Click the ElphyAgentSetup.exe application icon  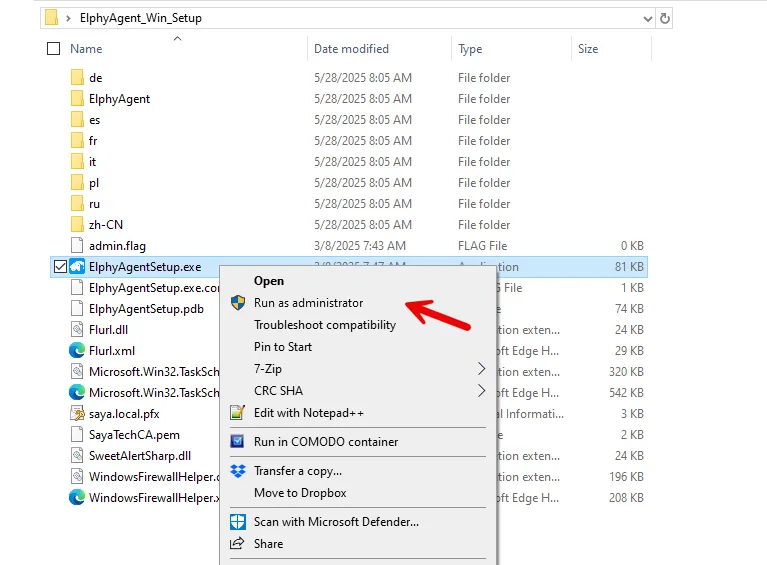[x=78, y=267]
